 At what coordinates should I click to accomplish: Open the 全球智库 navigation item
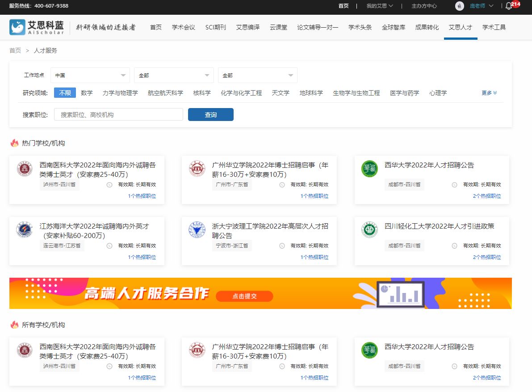(x=394, y=27)
